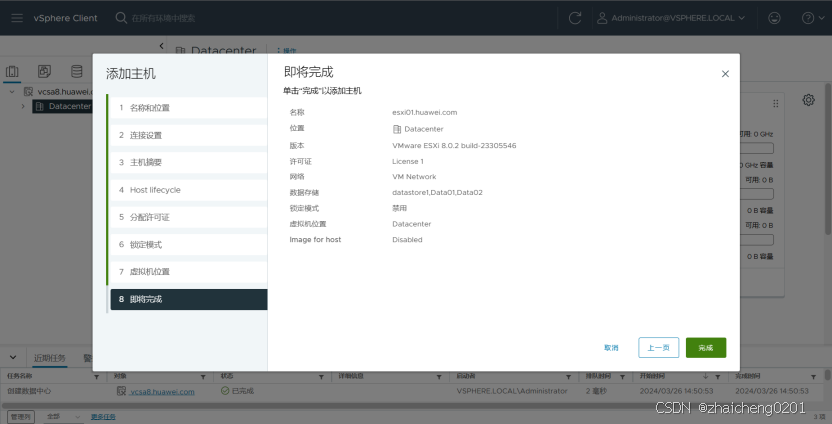Image resolution: width=832 pixels, height=424 pixels.
Task: Switch to VMs and Templates inventory view
Action: (44, 71)
